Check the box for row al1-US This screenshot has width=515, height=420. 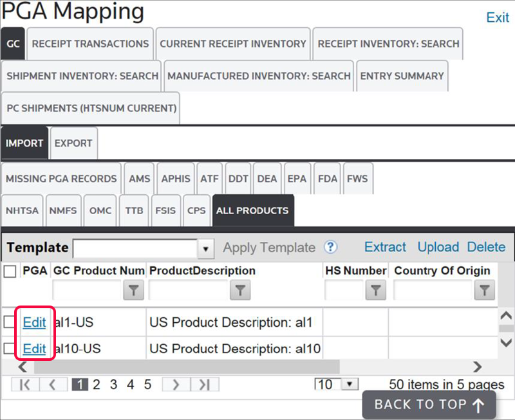[x=10, y=322]
